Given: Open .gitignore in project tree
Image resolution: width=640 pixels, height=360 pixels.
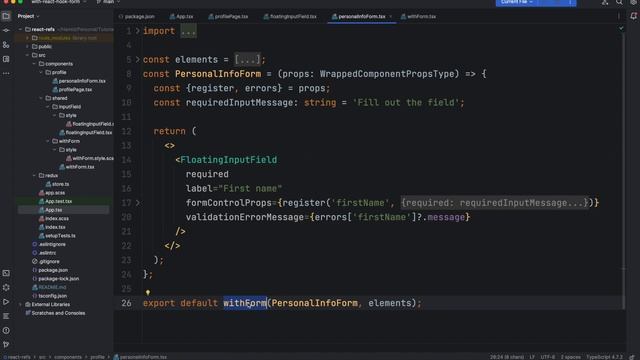Looking at the screenshot, I should pyautogui.click(x=46, y=261).
